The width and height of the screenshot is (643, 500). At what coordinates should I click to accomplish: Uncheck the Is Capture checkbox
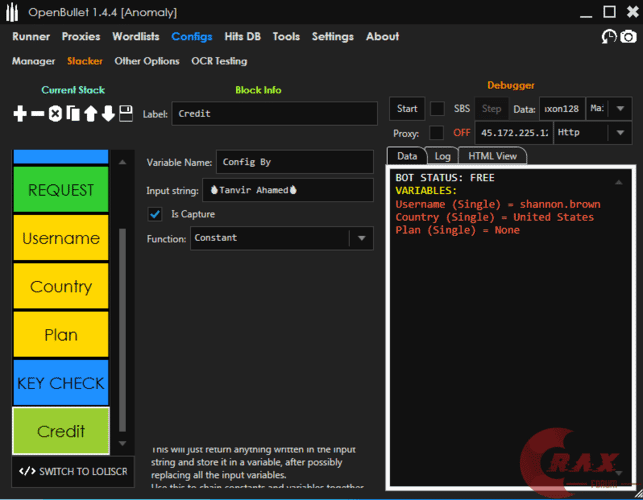point(155,214)
